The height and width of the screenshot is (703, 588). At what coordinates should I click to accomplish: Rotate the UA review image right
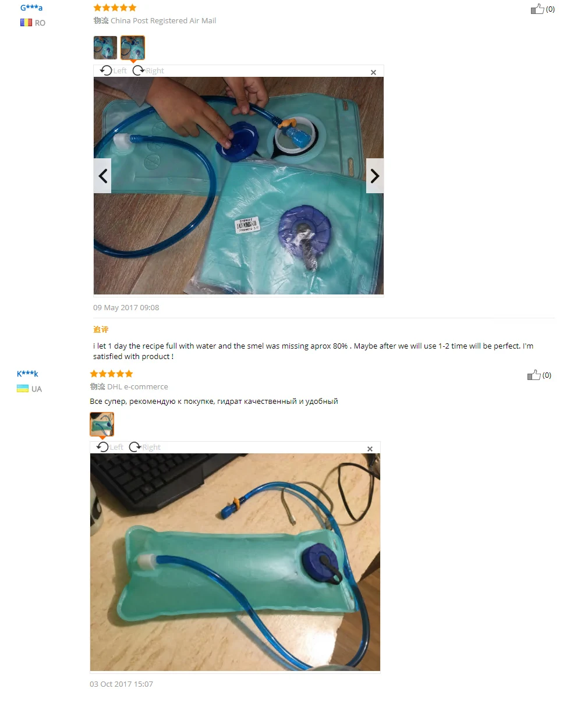tap(144, 447)
